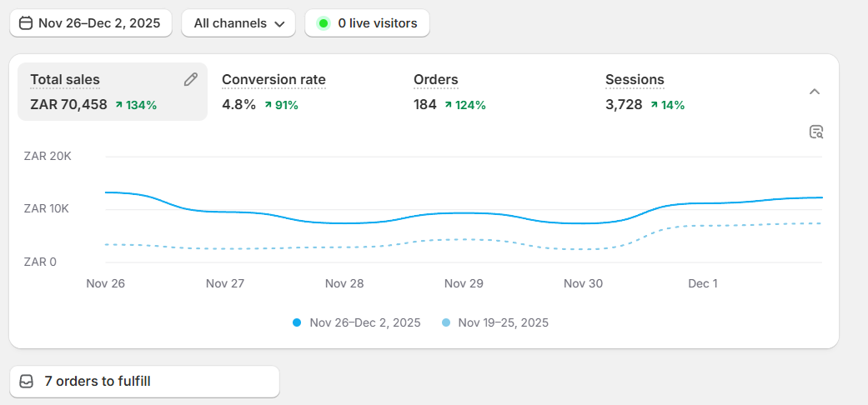
Task: Switch to the Sessions metric tab
Action: tap(635, 80)
